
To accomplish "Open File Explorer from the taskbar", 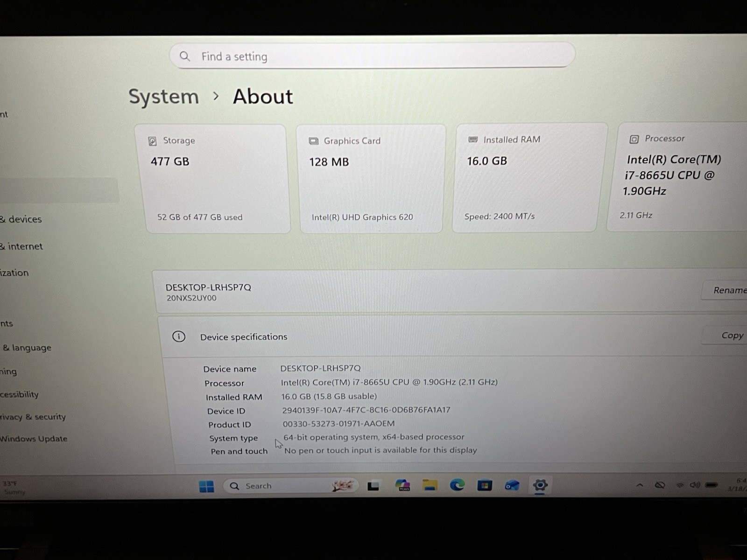I will coord(430,485).
